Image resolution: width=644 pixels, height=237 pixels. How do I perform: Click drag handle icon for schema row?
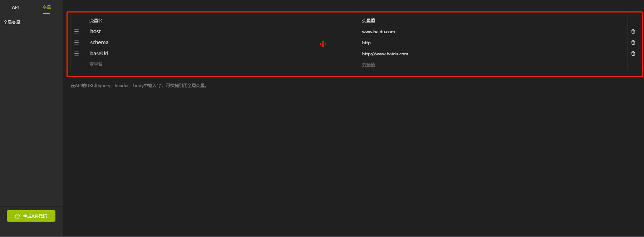(77, 42)
